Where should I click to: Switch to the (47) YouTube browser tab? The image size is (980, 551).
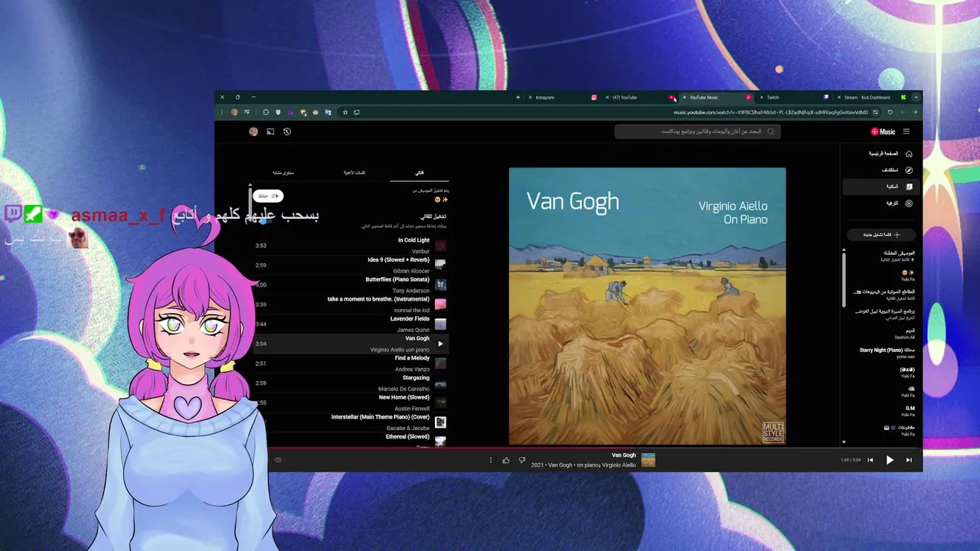click(x=639, y=97)
